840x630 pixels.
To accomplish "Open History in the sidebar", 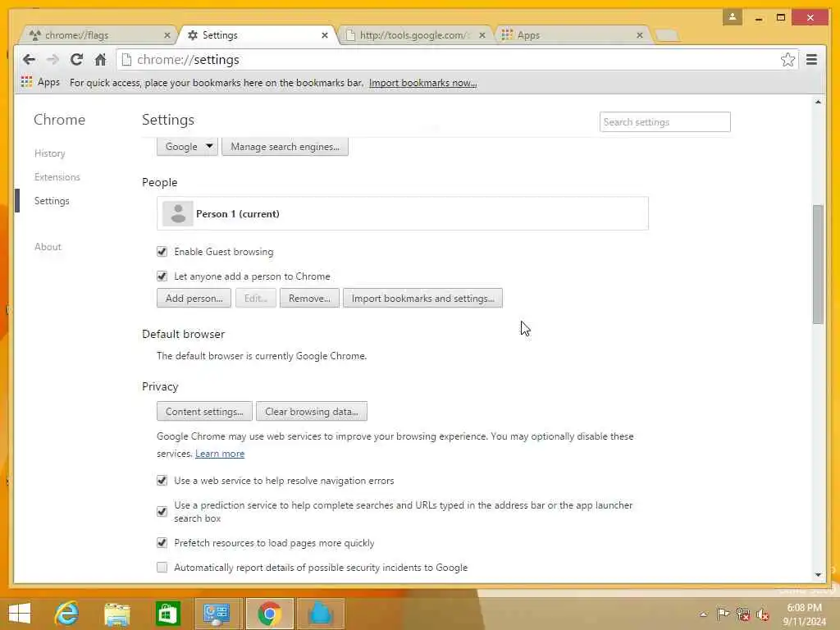I will (x=50, y=153).
